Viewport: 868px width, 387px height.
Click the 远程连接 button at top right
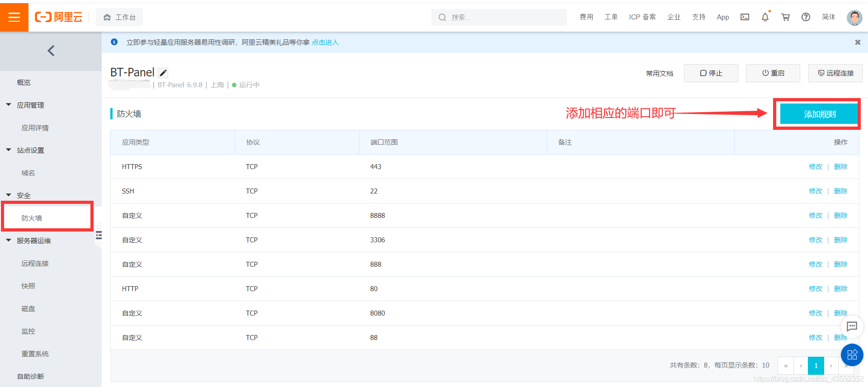tap(835, 73)
